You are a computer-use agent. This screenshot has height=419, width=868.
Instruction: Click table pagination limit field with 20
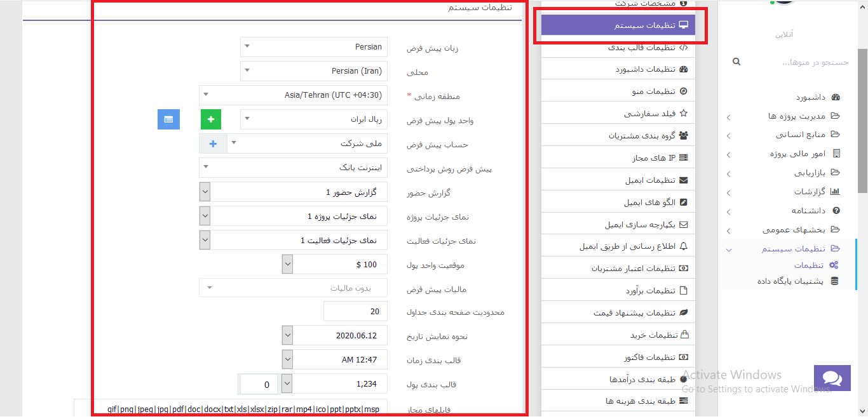[x=355, y=311]
